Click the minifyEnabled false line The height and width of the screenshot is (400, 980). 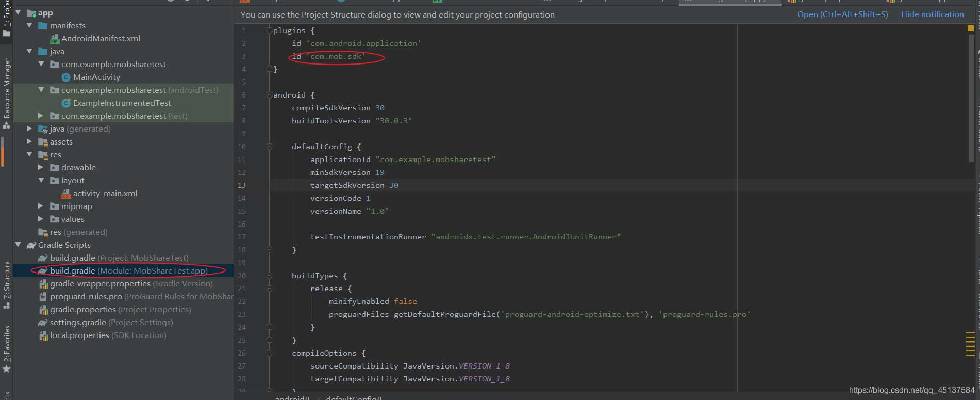click(373, 301)
